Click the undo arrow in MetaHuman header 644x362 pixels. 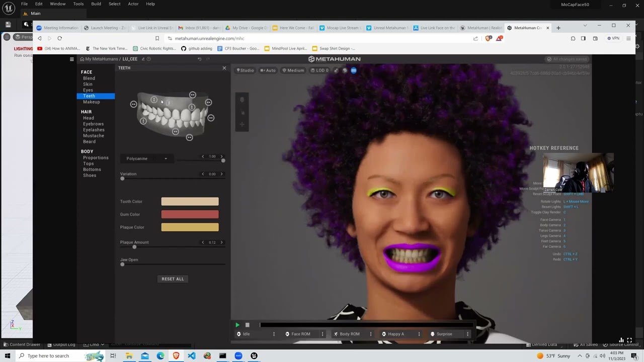coord(199,59)
